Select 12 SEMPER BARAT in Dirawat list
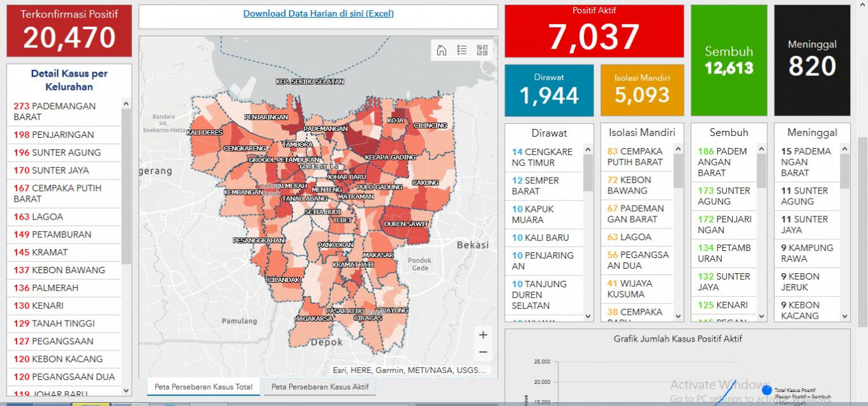This screenshot has width=868, height=406. (544, 186)
